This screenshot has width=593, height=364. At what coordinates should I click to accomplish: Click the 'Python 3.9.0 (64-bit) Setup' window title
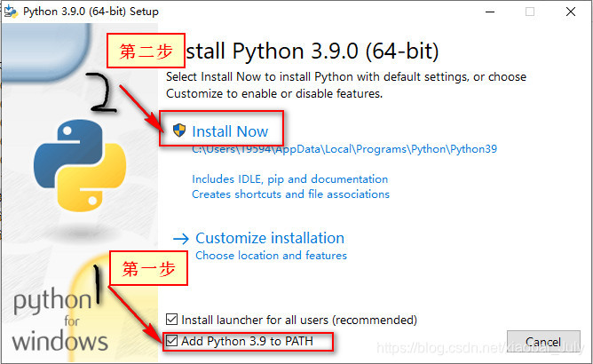[91, 12]
